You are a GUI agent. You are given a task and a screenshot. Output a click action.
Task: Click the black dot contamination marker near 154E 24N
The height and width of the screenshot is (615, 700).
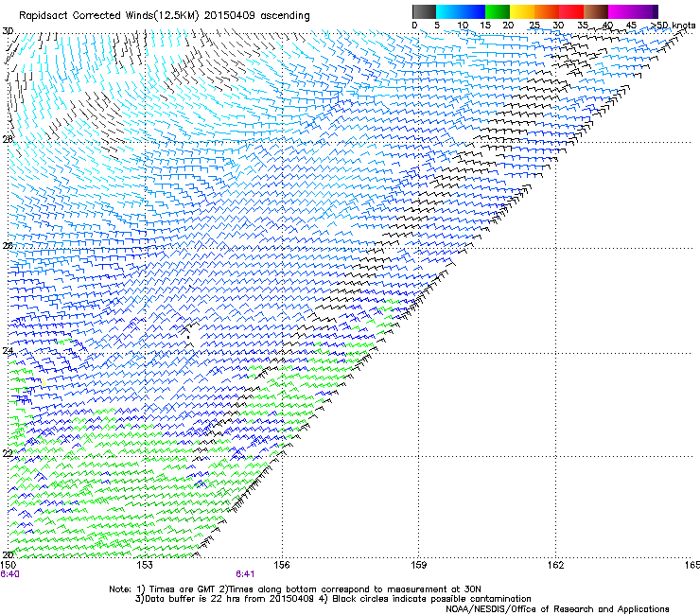(188, 338)
